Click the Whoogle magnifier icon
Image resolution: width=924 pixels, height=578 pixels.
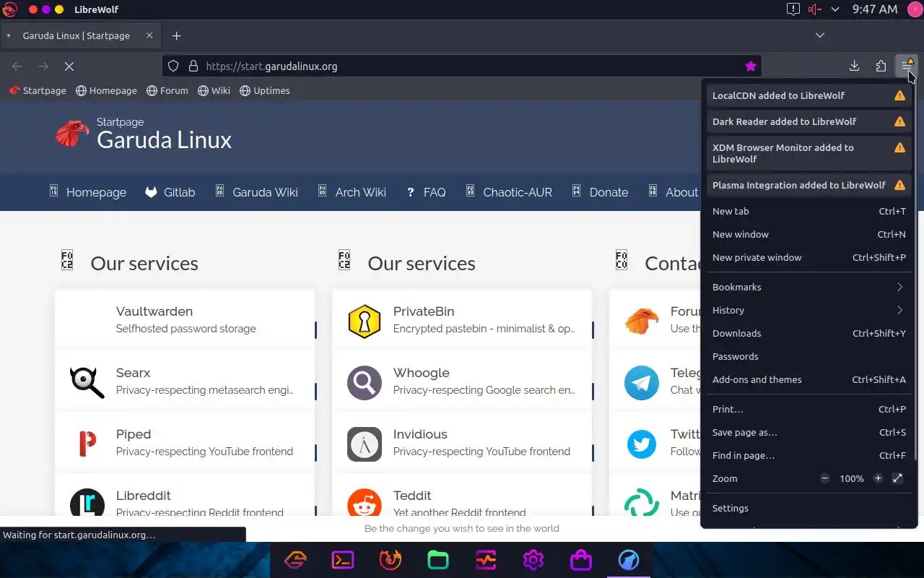(364, 382)
